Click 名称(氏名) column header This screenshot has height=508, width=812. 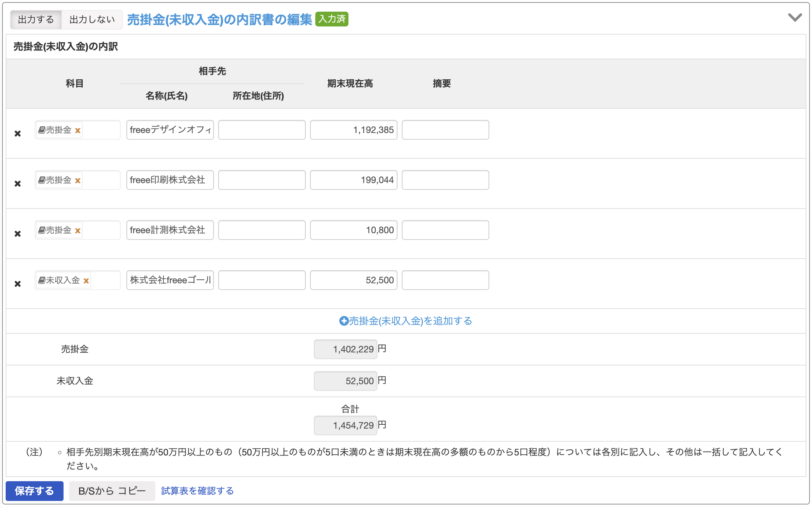tap(167, 96)
